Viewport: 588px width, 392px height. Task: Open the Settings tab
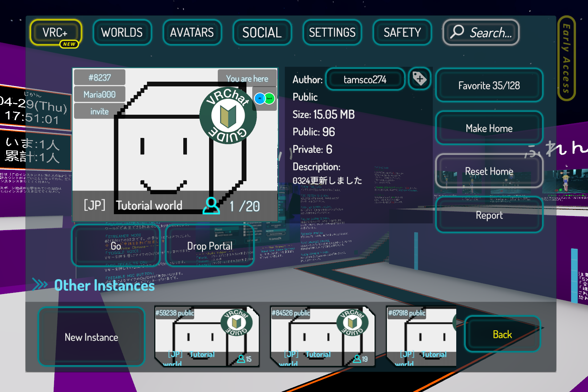coord(332,33)
